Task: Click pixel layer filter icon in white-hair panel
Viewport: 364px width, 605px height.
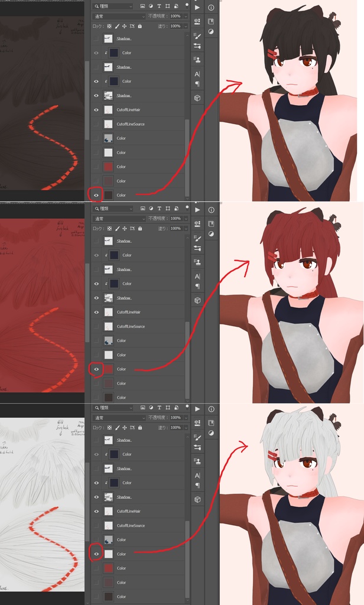Action: pos(142,408)
